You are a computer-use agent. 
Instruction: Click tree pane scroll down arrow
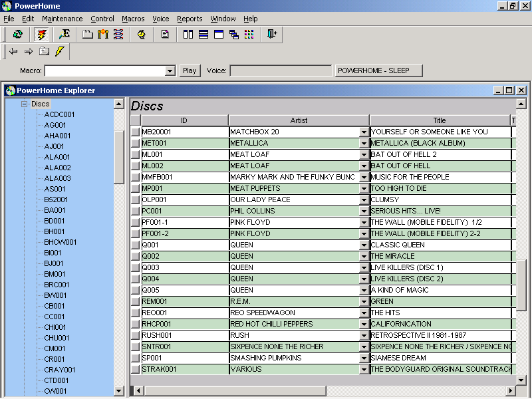pos(119,391)
